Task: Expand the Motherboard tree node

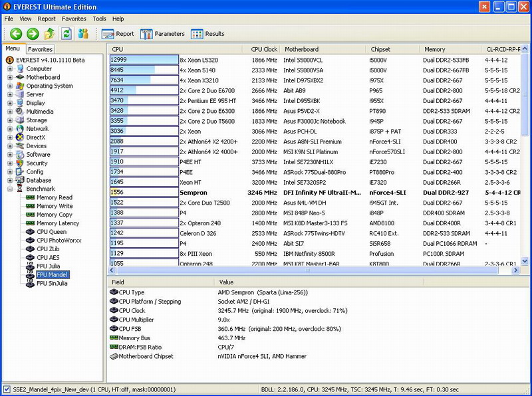Action: (x=10, y=77)
